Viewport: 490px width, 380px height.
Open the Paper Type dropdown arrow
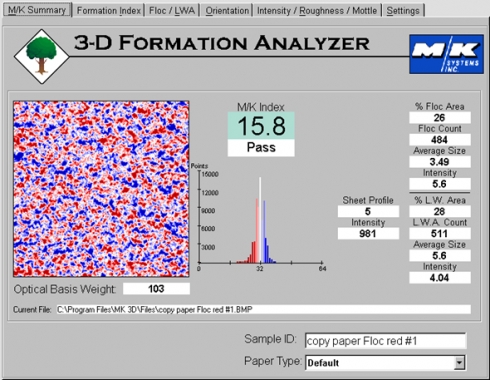[459, 362]
